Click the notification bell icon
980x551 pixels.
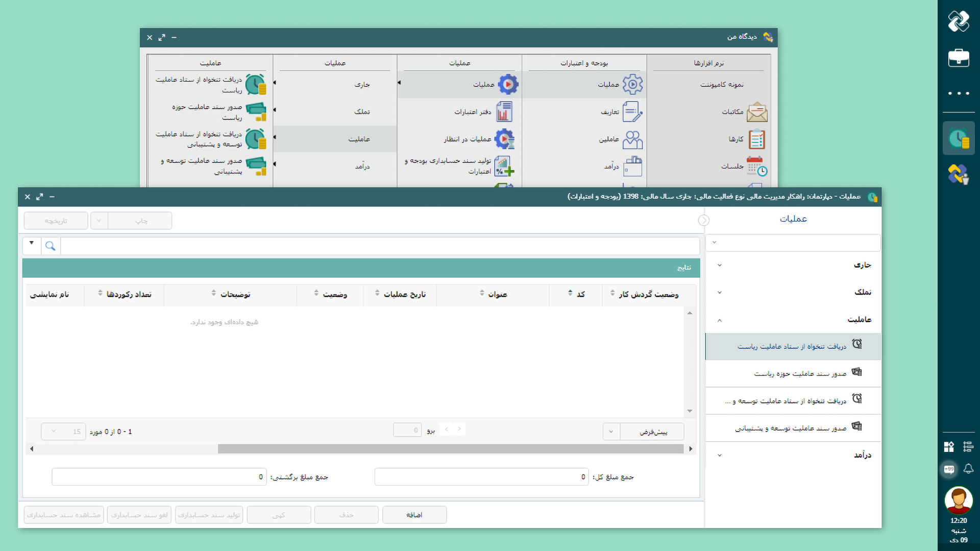(x=968, y=469)
